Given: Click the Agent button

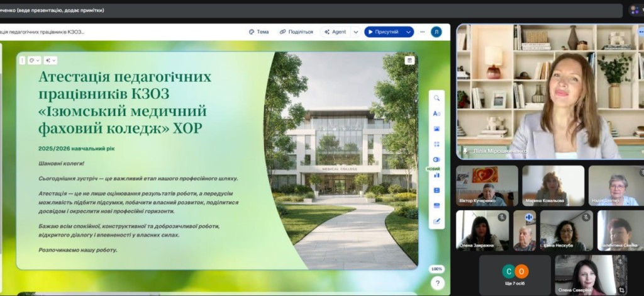Looking at the screenshot, I should click(x=335, y=32).
